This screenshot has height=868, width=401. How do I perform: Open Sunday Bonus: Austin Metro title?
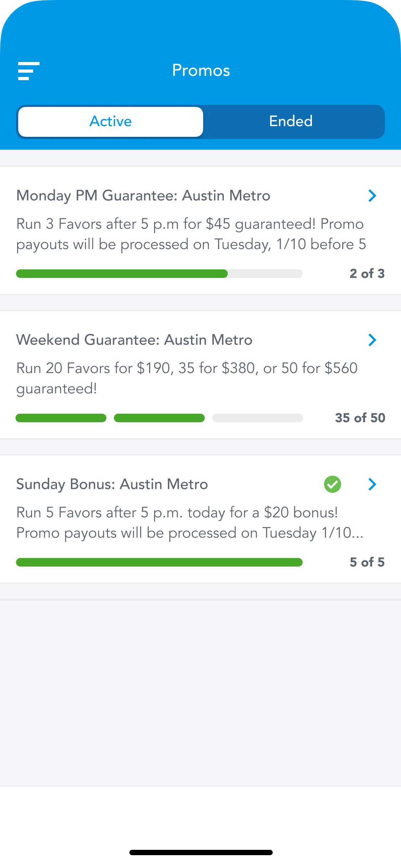112,484
